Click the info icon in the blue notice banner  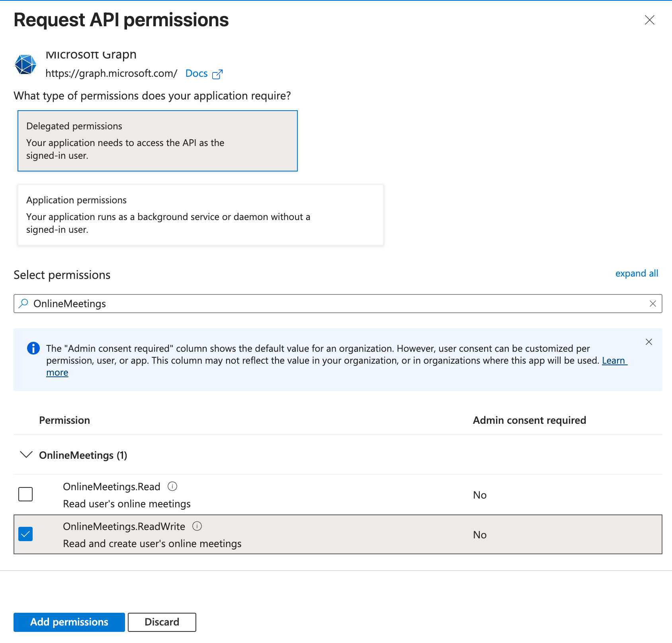click(x=33, y=349)
